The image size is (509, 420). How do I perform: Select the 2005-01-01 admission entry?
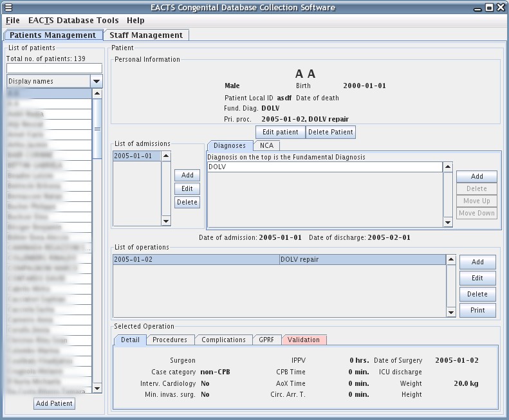[136, 156]
